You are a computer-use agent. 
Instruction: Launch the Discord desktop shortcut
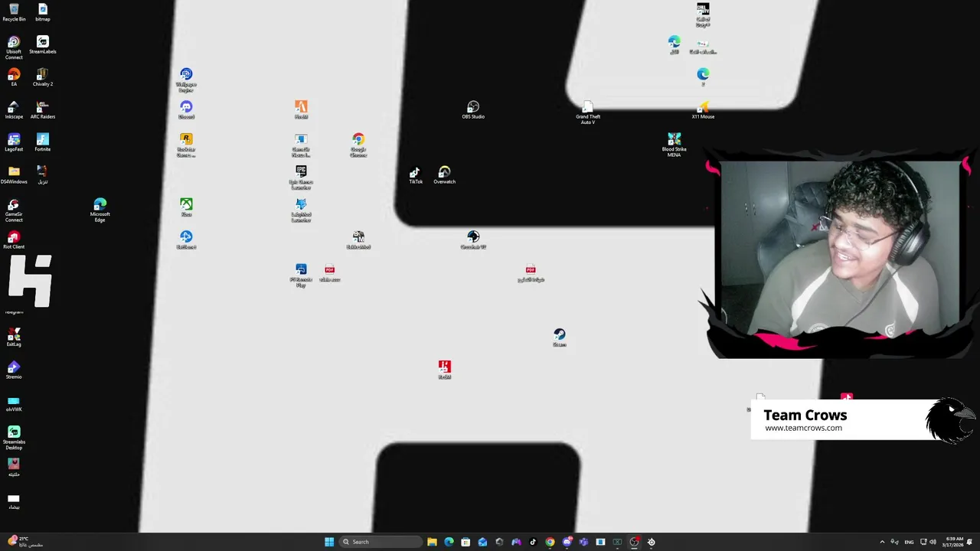point(186,110)
